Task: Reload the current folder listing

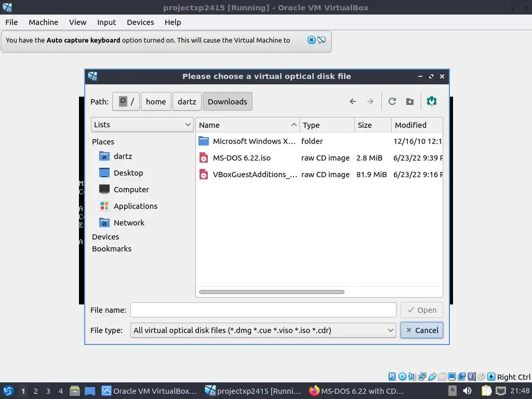Action: tap(392, 101)
